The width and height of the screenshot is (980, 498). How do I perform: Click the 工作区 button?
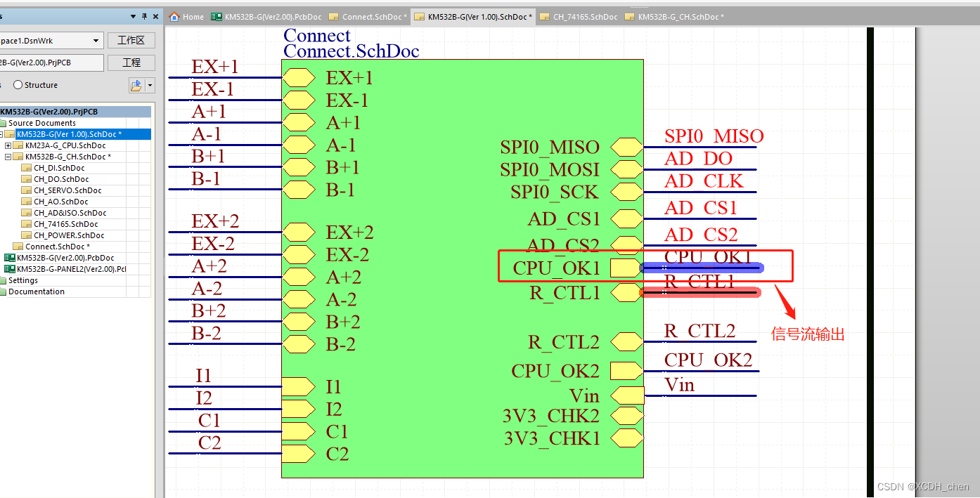[x=131, y=40]
